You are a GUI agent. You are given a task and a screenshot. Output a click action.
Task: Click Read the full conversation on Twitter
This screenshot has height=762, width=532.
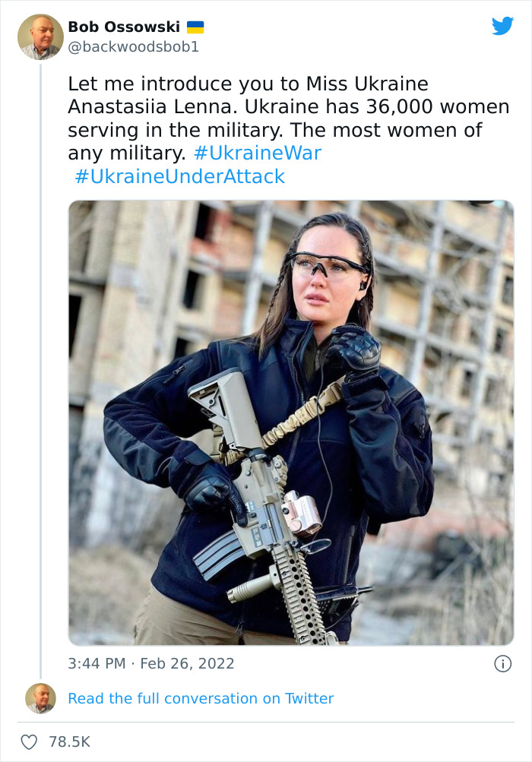pos(201,698)
